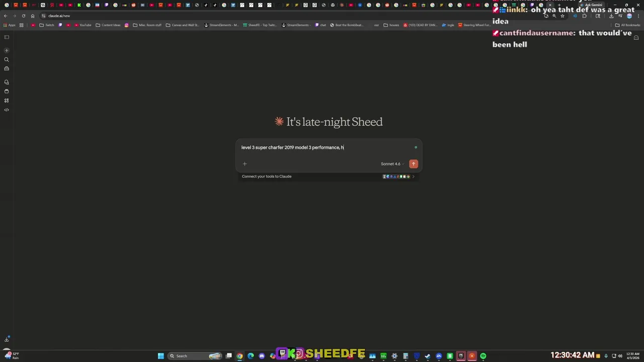644x362 pixels.
Task: Send the message with the orange arrow button
Action: (x=414, y=164)
